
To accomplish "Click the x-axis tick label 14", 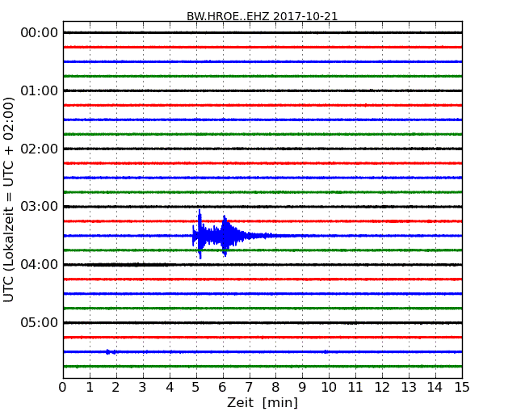I will pos(435,388).
